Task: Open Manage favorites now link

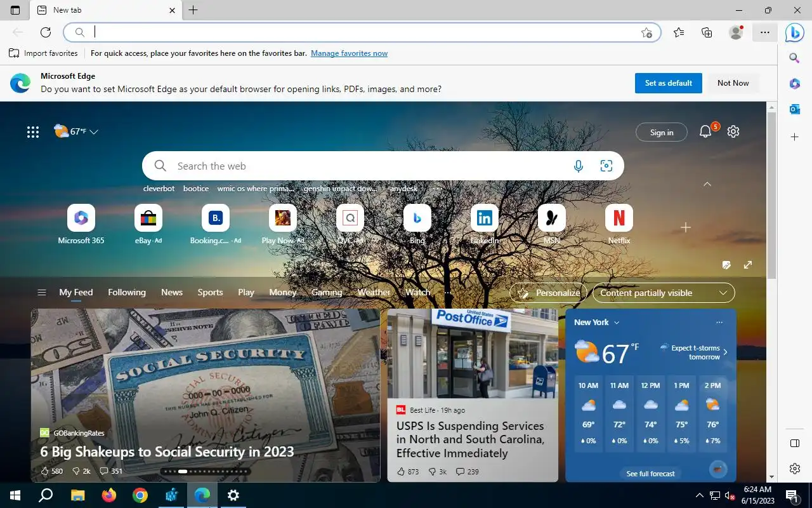Action: [349, 53]
